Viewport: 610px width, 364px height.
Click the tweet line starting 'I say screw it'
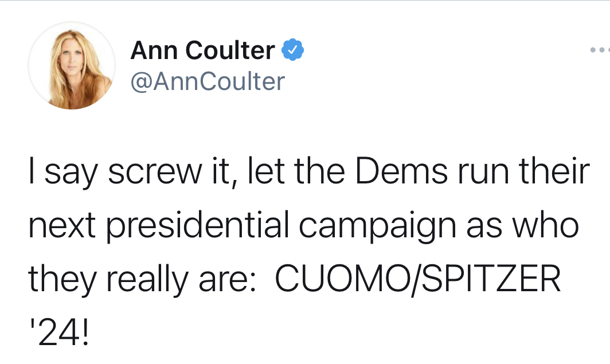(309, 171)
